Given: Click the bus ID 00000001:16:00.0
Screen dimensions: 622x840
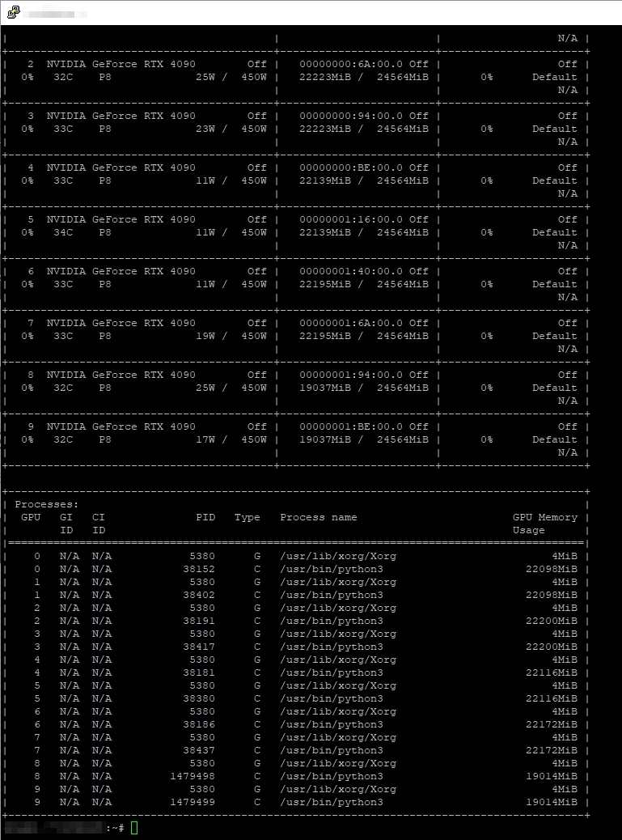Looking at the screenshot, I should point(351,219).
